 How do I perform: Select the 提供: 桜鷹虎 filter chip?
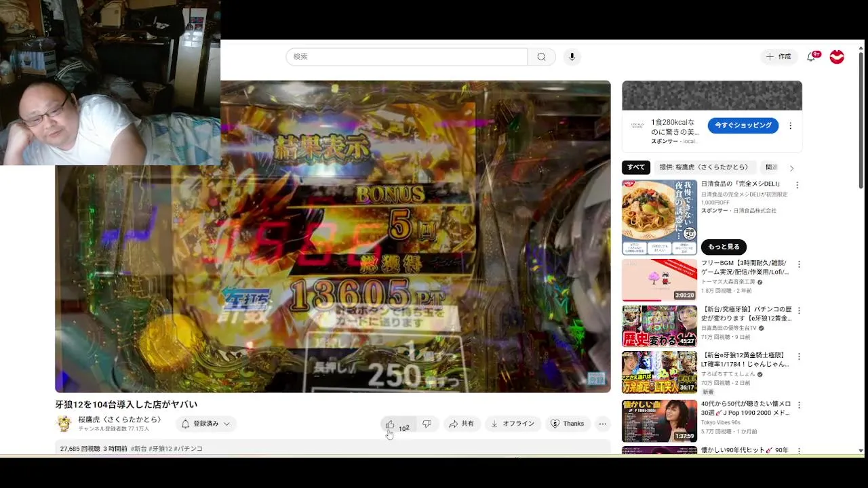coord(704,167)
